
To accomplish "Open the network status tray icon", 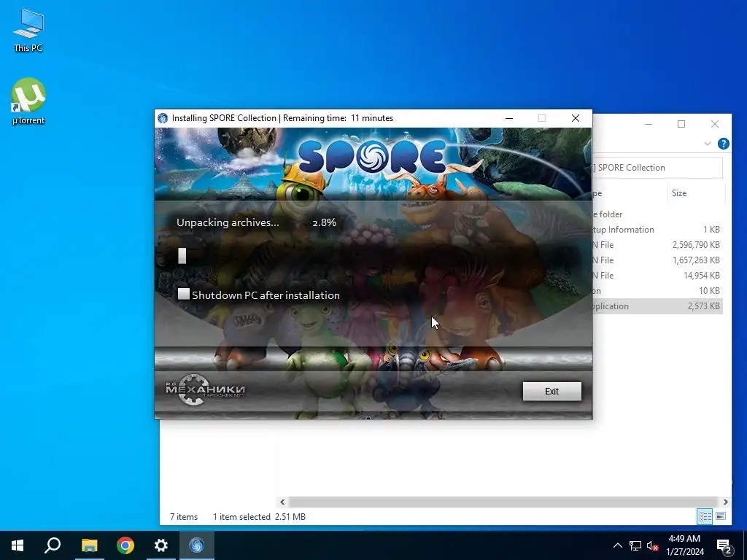I will 635,545.
